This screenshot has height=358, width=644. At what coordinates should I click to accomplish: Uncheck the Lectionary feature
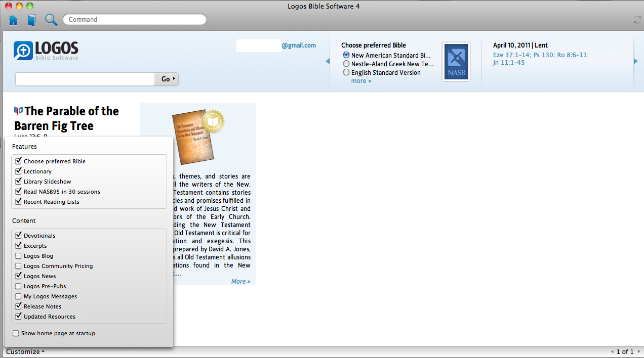point(19,171)
